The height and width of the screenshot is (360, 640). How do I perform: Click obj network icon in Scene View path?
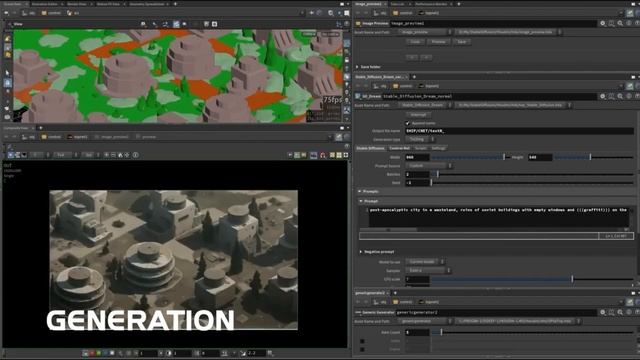point(24,13)
